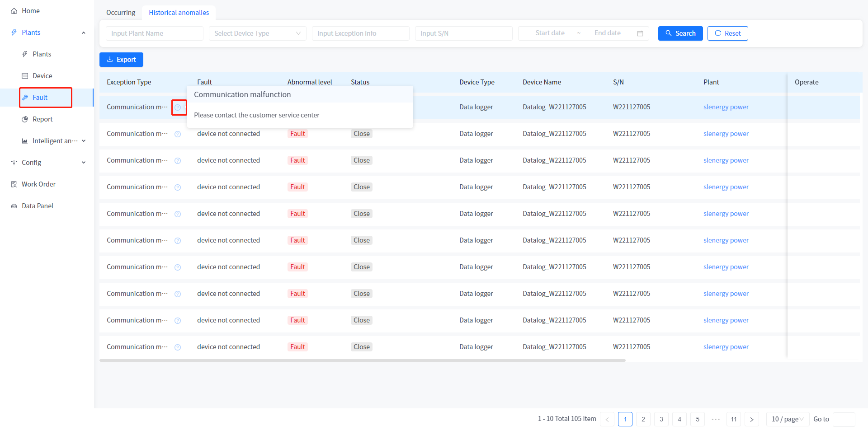Click the slenergy power link in last row

(x=726, y=347)
